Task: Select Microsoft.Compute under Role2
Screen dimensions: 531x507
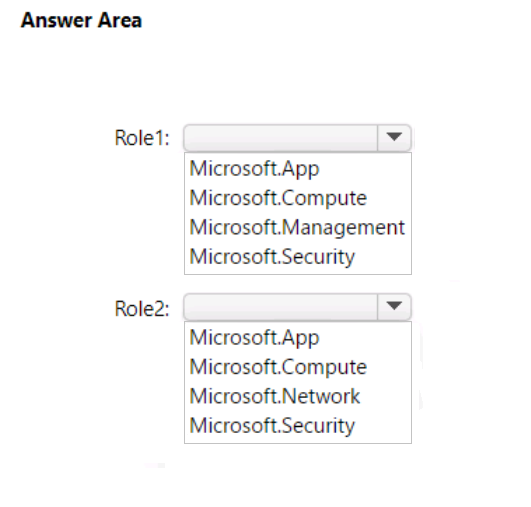Action: click(278, 367)
